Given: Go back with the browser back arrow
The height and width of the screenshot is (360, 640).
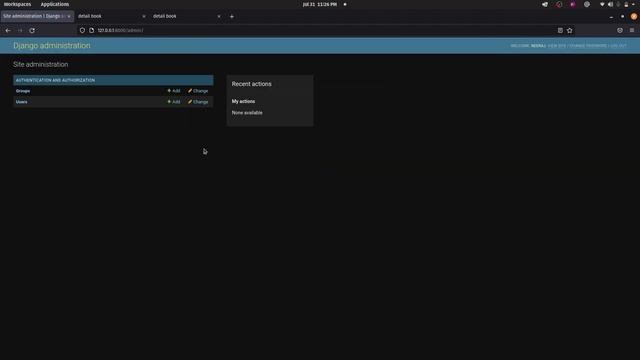Looking at the screenshot, I should coord(8,31).
